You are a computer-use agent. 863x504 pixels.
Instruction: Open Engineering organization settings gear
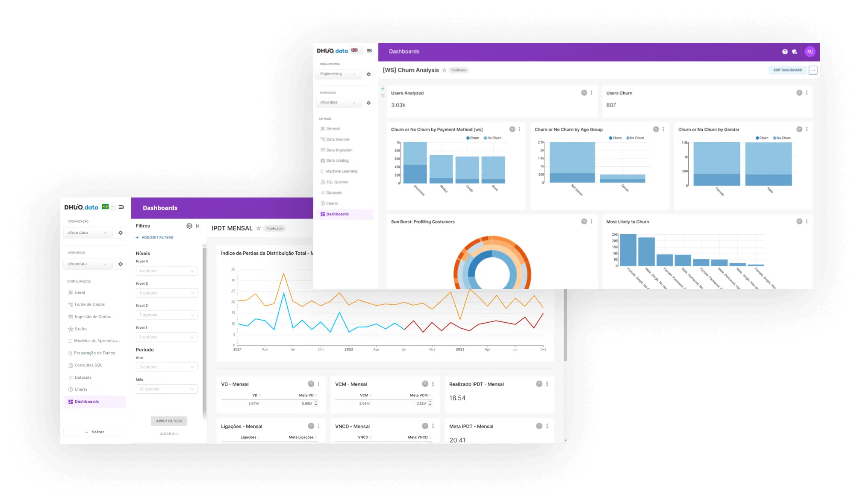(368, 74)
